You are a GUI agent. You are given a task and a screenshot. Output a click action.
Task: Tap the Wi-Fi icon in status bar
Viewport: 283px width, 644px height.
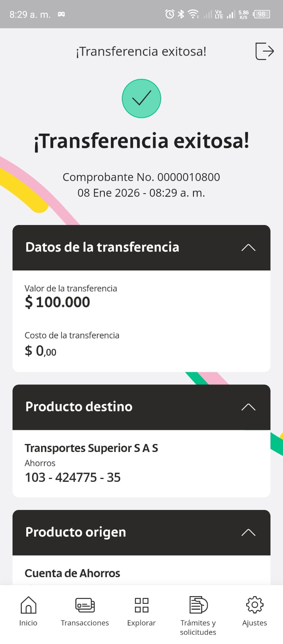194,14
